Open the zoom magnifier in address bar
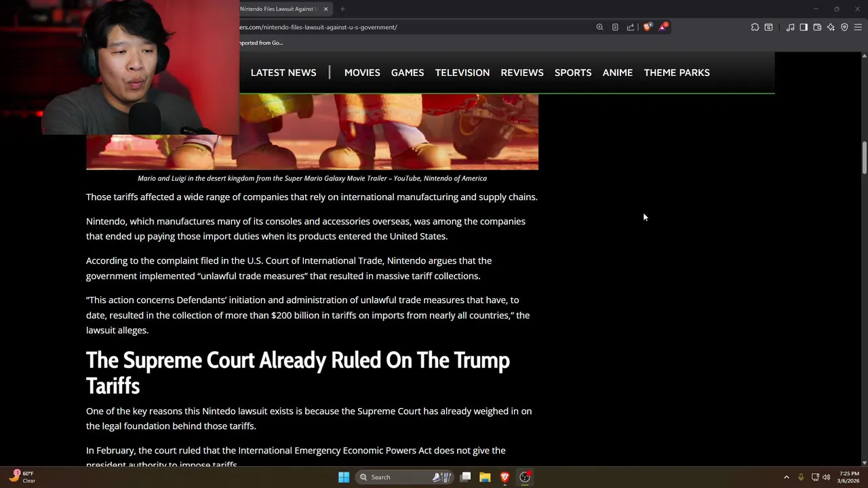This screenshot has height=488, width=868. tap(599, 27)
